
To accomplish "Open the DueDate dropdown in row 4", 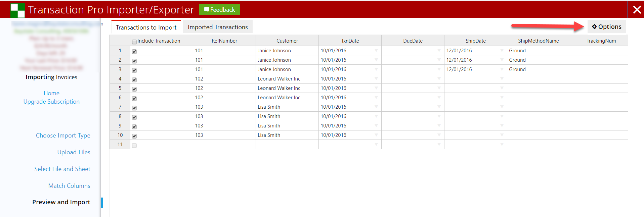I will click(x=439, y=79).
